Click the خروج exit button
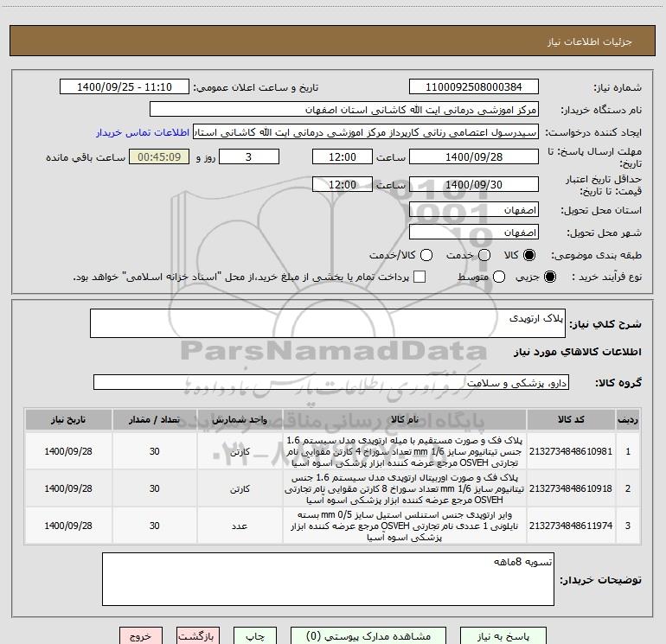666x644 pixels. 141,636
